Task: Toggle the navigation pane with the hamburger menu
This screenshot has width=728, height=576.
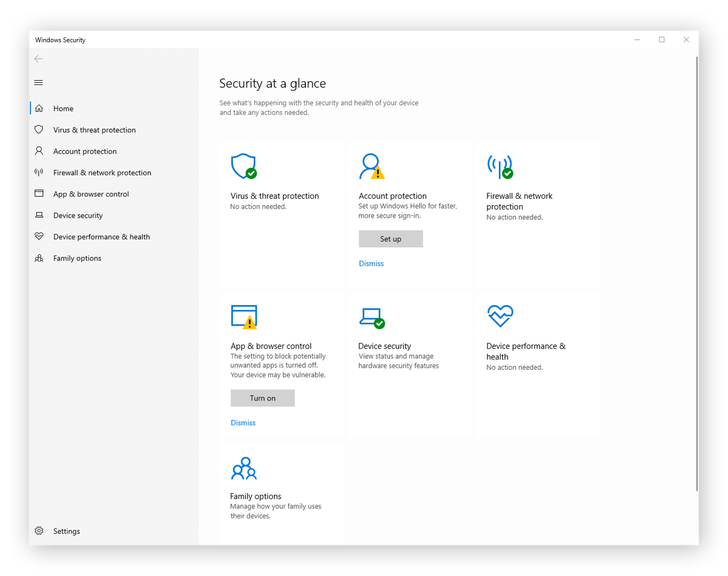Action: [38, 82]
